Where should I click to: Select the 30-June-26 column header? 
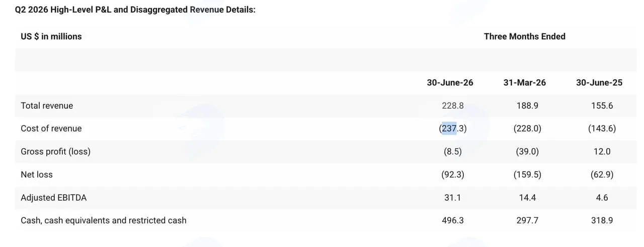click(450, 83)
